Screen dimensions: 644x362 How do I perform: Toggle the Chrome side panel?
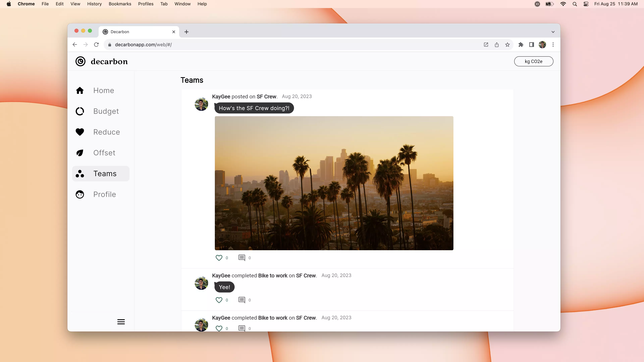(531, 45)
